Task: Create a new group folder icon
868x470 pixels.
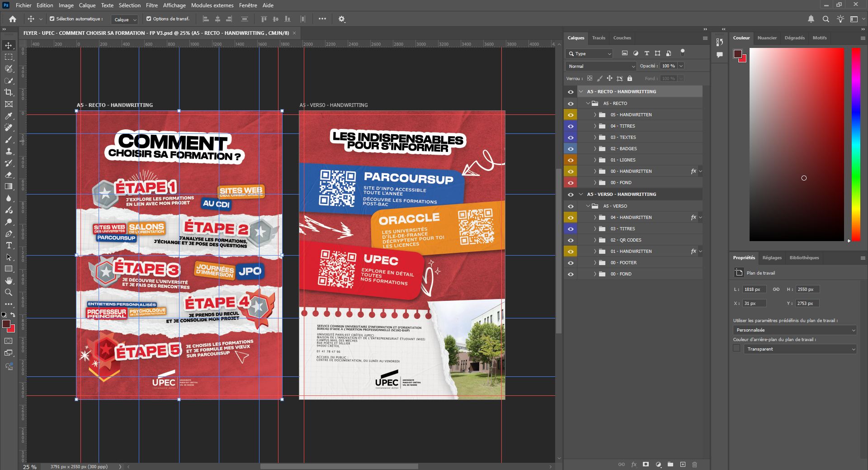Action: 670,464
